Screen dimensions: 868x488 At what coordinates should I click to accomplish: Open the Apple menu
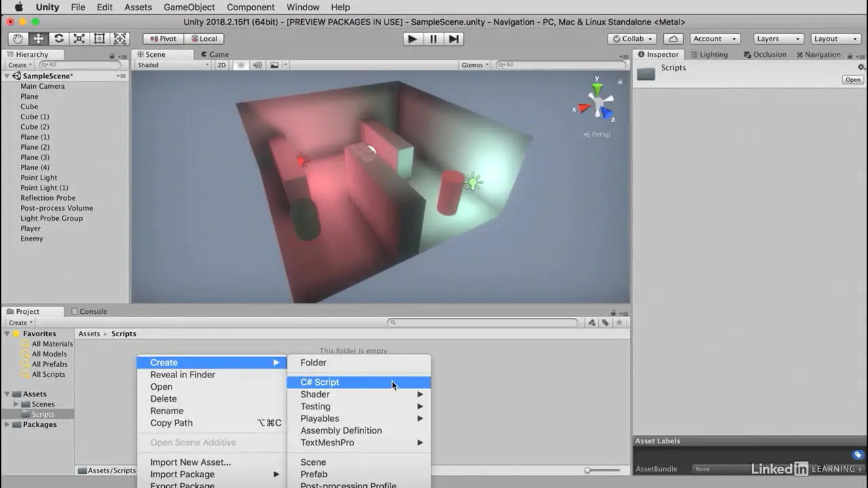[18, 7]
